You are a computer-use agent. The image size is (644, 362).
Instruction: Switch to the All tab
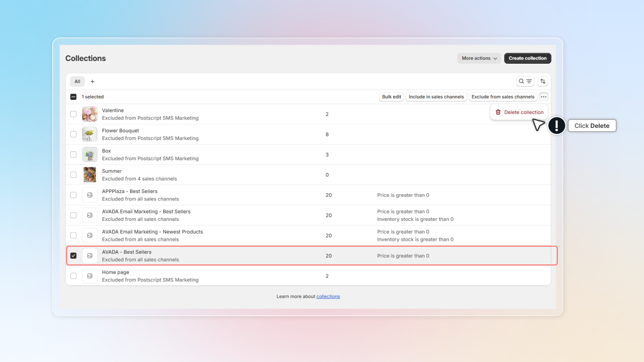(x=77, y=81)
